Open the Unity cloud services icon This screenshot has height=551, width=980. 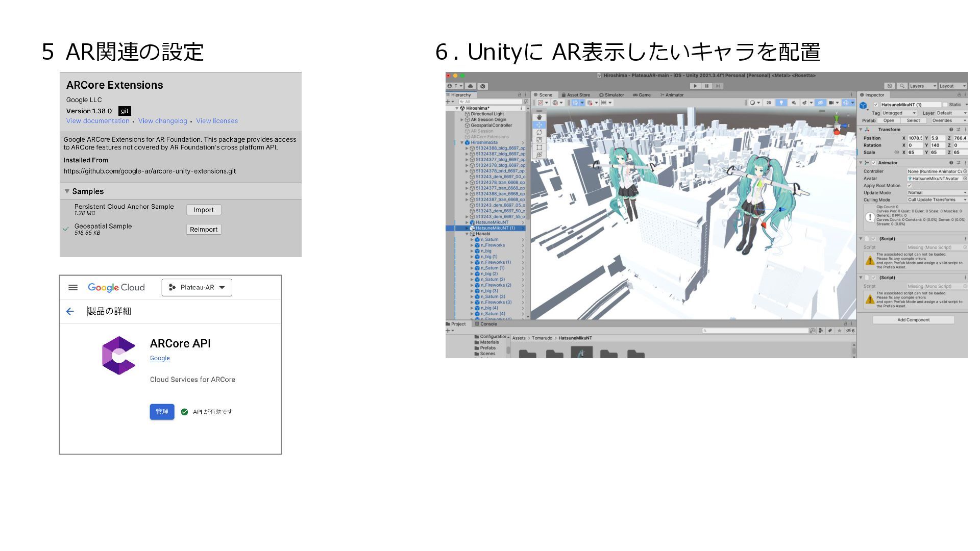point(471,86)
